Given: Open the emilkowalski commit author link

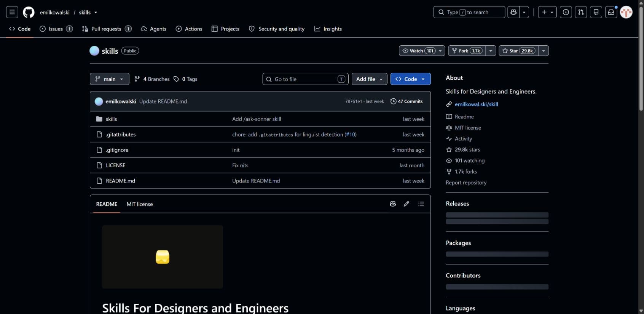Looking at the screenshot, I should pos(121,101).
